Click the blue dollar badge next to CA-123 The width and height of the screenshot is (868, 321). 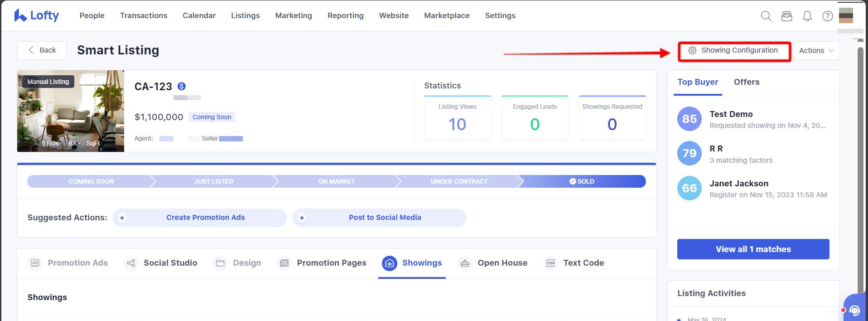tap(182, 86)
